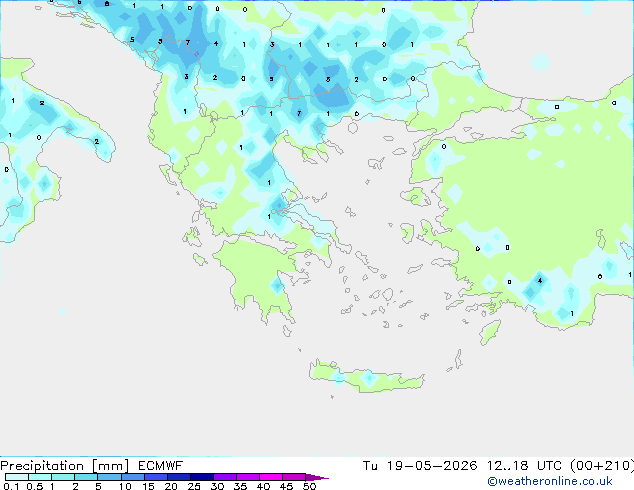Screen dimensions: 634x490
Task: Click the "25" legend scale label
Action: (194, 486)
